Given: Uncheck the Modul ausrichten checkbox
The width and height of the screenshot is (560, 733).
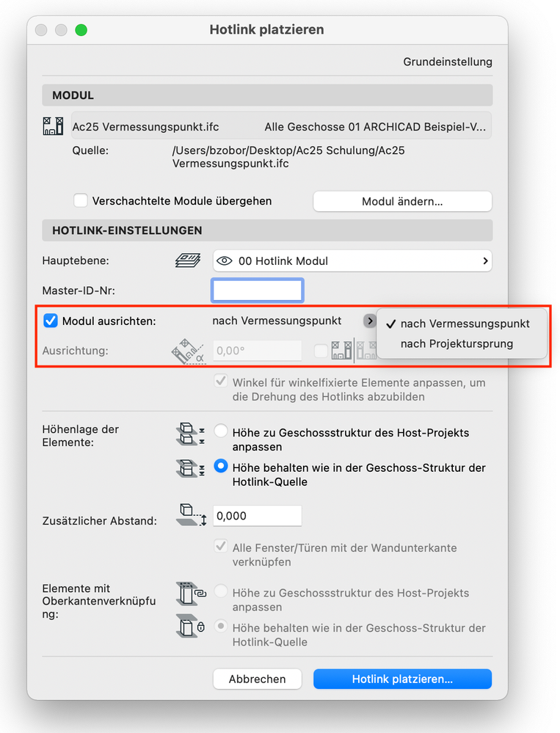Looking at the screenshot, I should pos(51,321).
